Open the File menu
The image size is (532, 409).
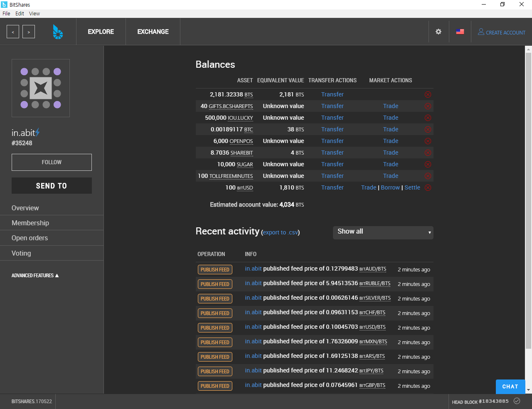6,13
